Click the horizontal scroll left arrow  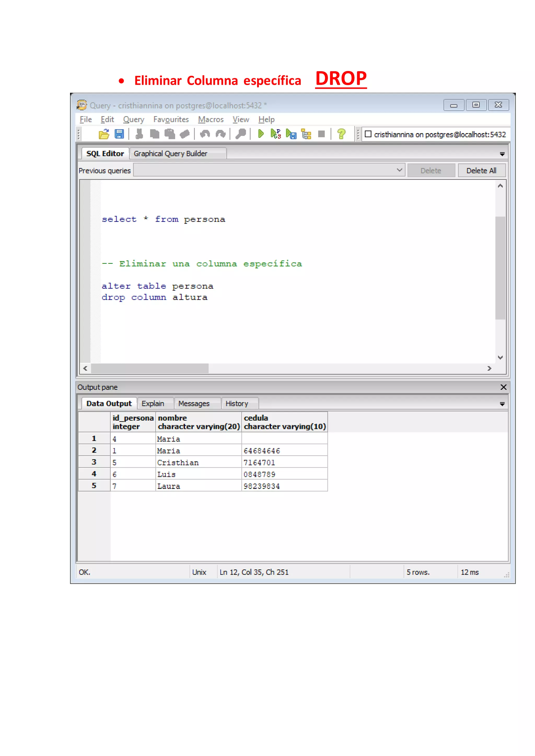[85, 368]
